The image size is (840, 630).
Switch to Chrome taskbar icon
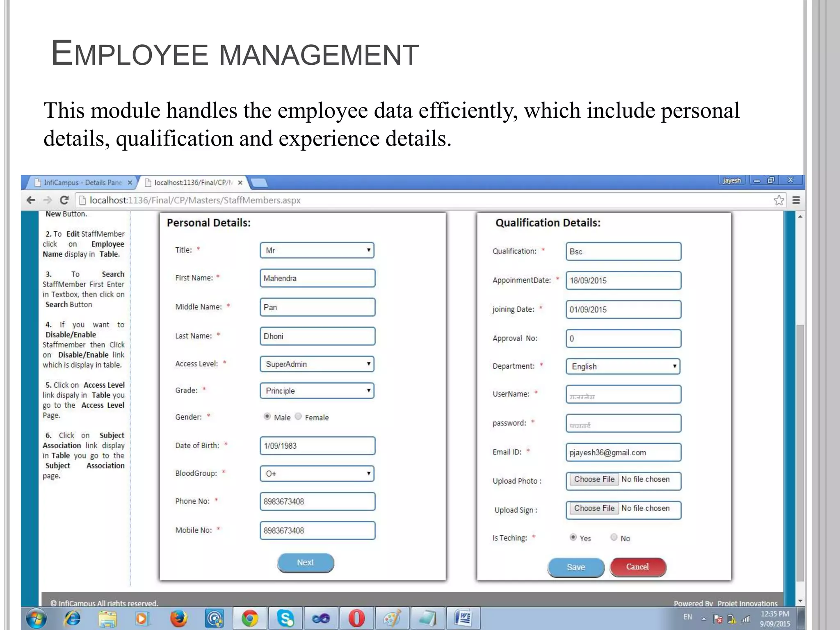click(249, 619)
